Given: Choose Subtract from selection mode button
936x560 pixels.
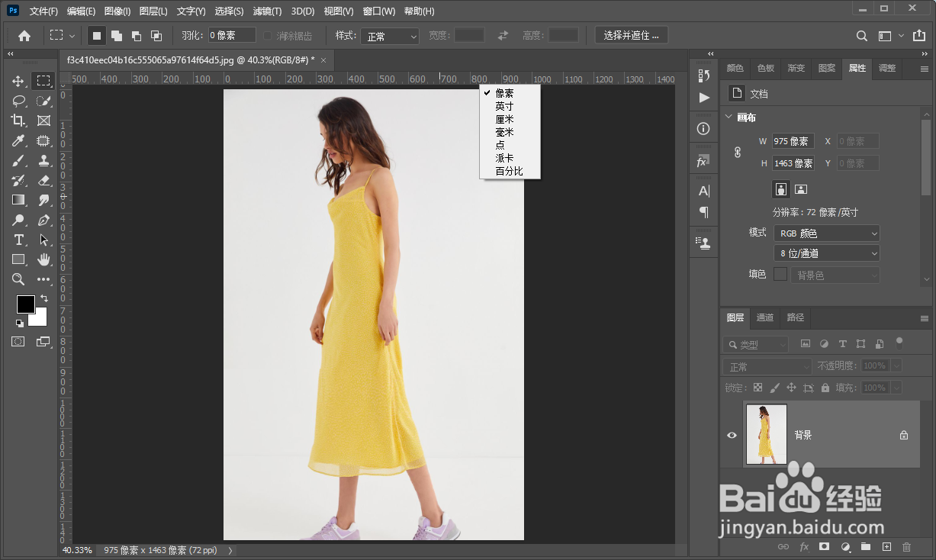Looking at the screenshot, I should pos(137,35).
